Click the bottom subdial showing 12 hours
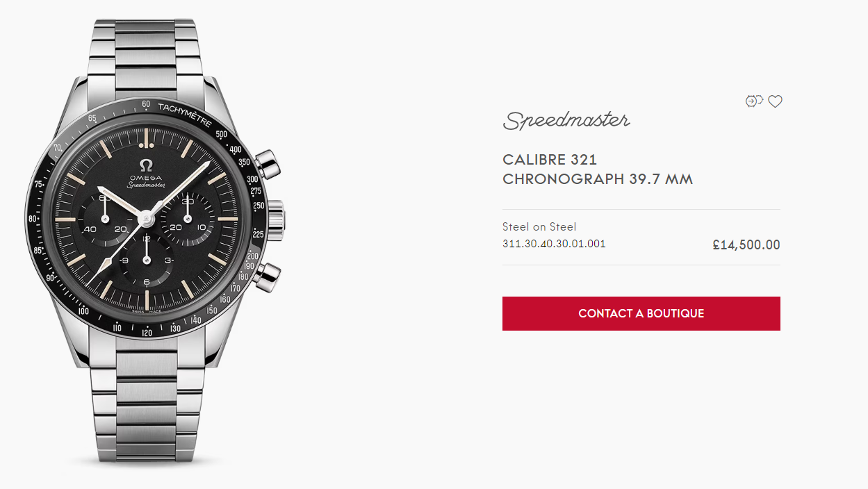This screenshot has width=868, height=489. click(x=147, y=260)
